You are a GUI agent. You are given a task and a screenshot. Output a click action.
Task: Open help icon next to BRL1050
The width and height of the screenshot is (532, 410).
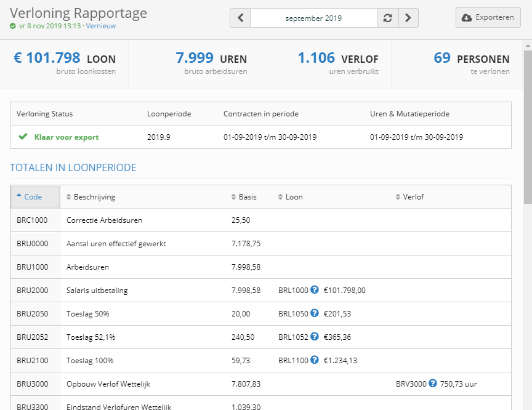pos(315,313)
